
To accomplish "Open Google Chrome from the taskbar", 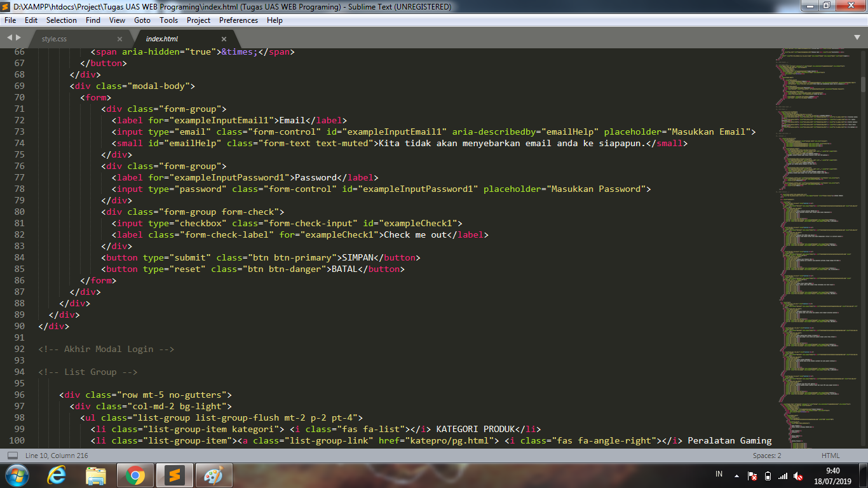I will [135, 475].
